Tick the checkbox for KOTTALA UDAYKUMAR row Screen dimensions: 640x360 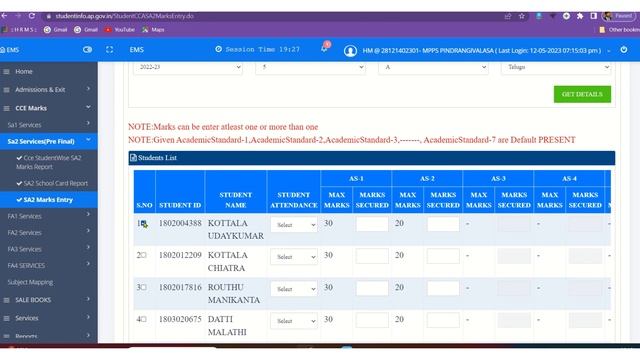pos(144,224)
